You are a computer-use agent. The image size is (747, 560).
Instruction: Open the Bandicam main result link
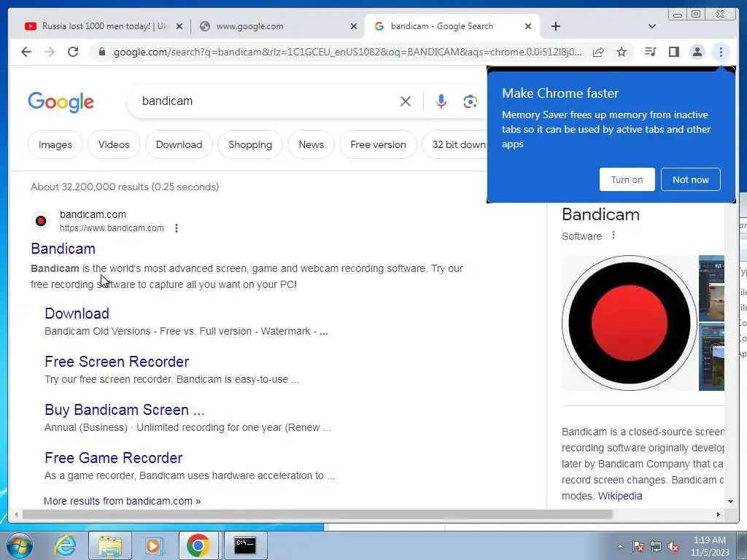click(63, 249)
